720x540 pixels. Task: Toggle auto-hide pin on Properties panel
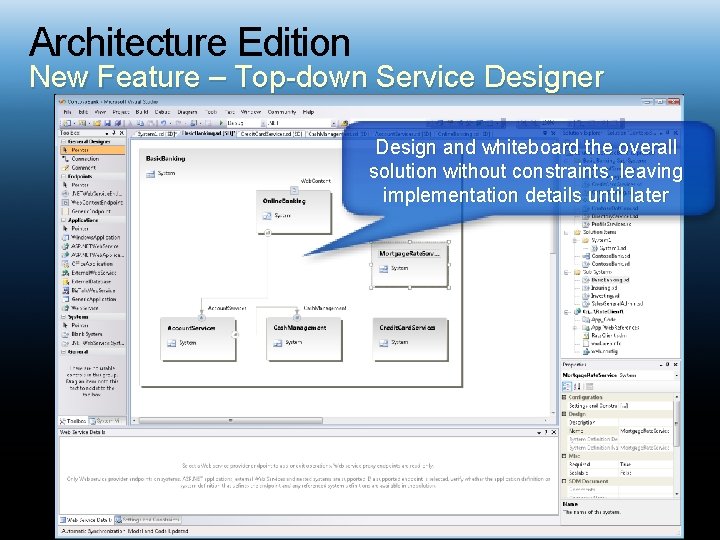click(668, 365)
